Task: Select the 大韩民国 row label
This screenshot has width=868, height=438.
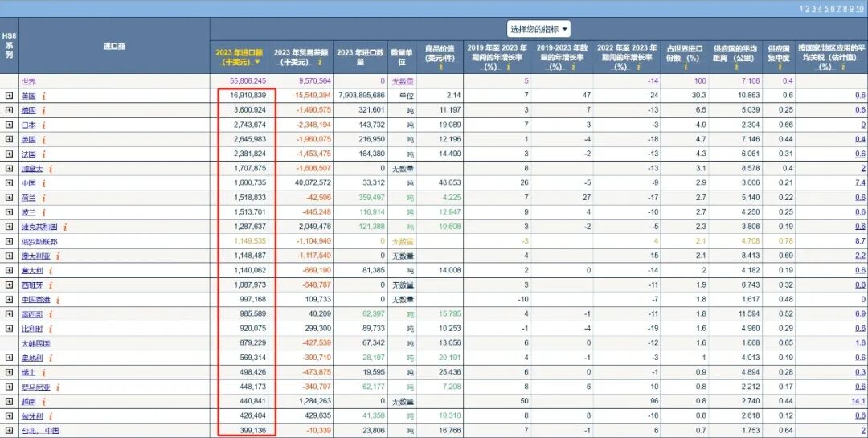Action: [36, 343]
